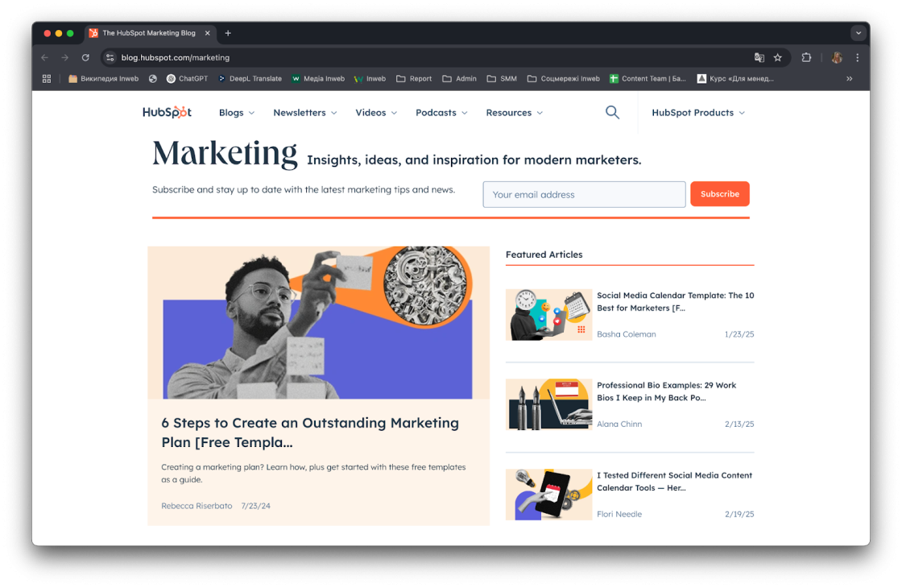Close the HubSpot Marketing Blog tab
This screenshot has width=902, height=588.
click(x=208, y=33)
